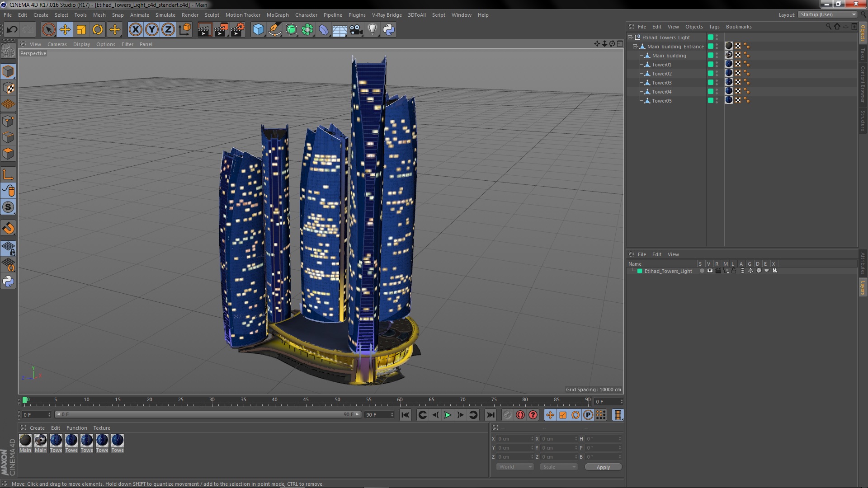Go to the start of animation
The image size is (868, 488).
406,415
